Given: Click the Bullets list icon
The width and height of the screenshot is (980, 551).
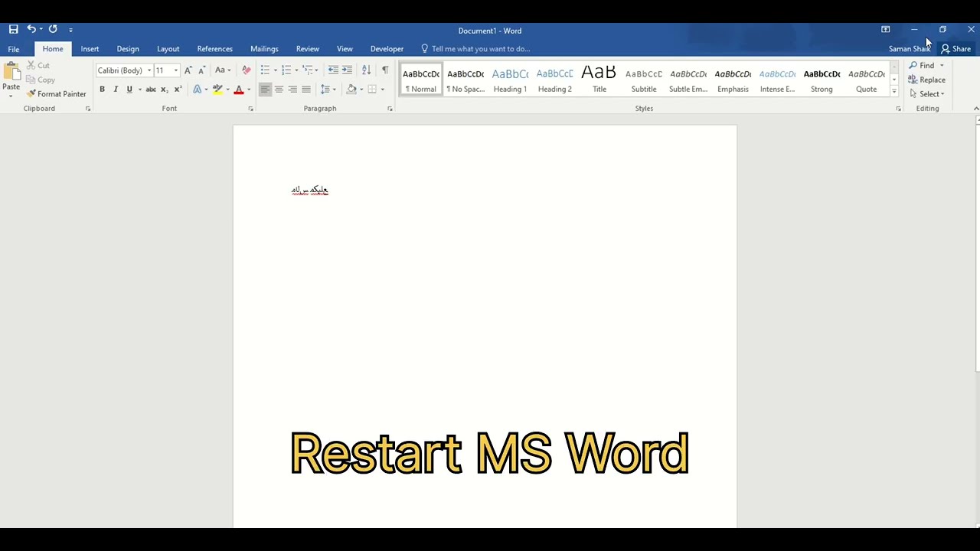Looking at the screenshot, I should point(265,70).
